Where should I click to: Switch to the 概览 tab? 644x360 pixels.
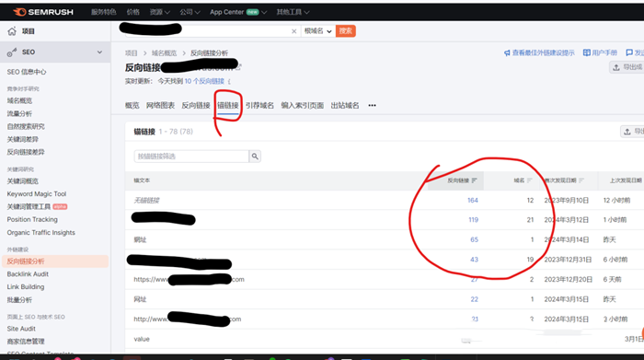pos(132,106)
